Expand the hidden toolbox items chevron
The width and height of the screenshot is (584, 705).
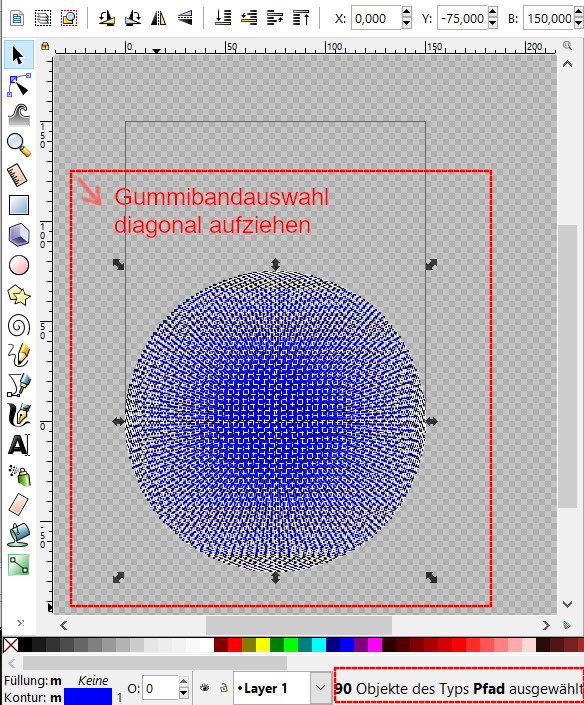20,623
